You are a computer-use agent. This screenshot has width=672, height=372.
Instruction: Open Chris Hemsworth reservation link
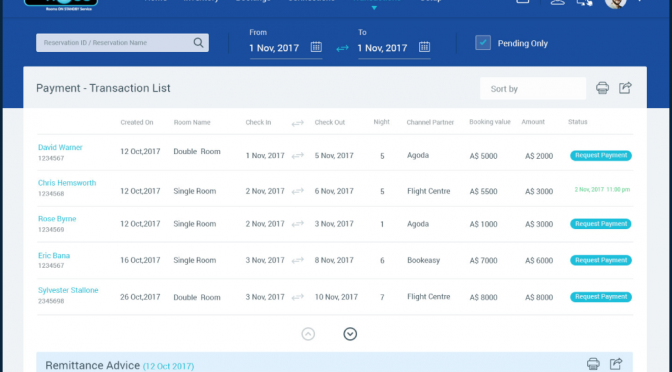[67, 183]
